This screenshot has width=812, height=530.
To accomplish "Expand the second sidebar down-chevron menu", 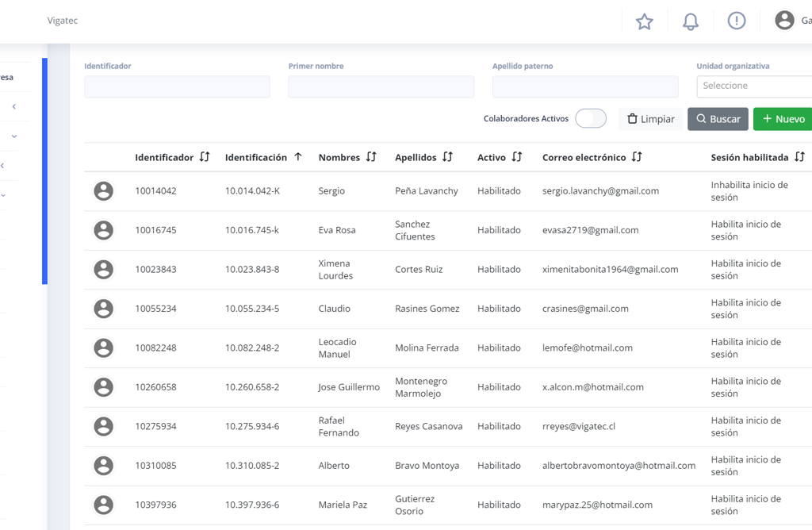I will (14, 136).
